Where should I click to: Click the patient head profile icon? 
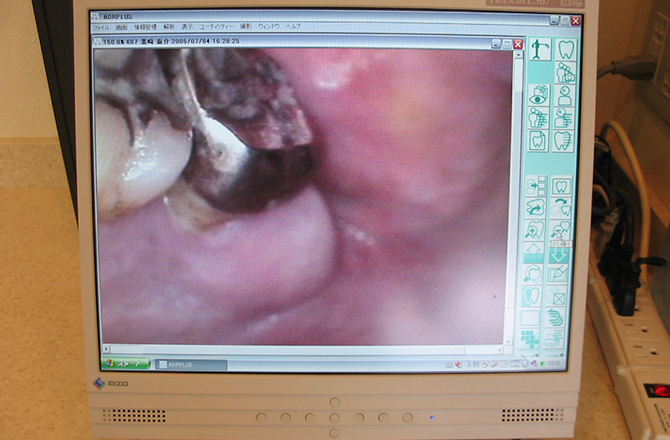pyautogui.click(x=565, y=96)
